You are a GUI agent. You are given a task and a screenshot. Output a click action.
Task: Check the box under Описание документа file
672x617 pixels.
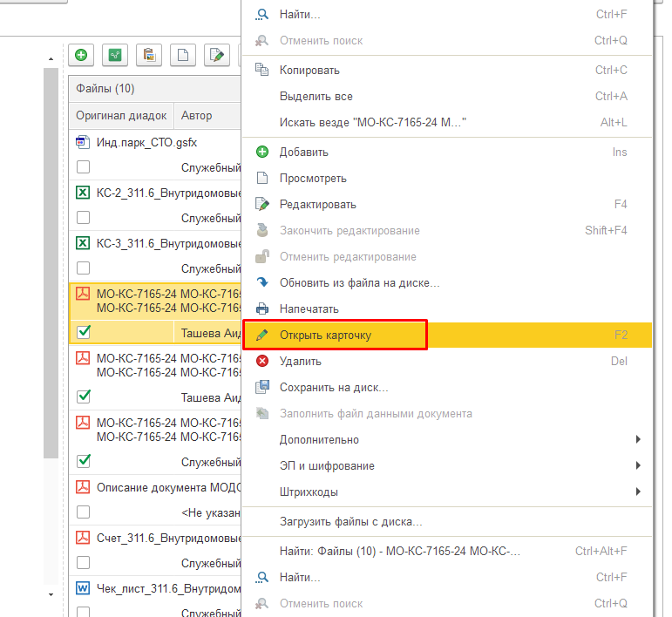pyautogui.click(x=84, y=512)
